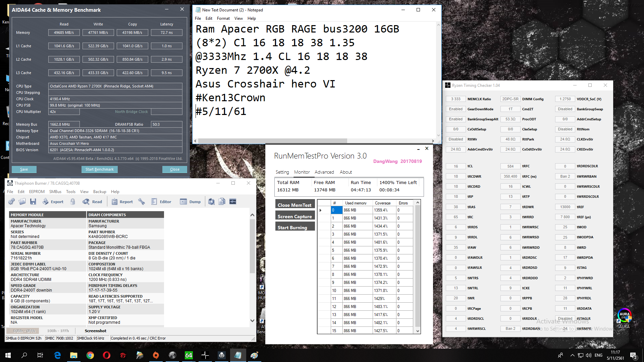Viewport: 644px width, 362px height.
Task: Click the Memory Latency value 72.7 ns in AIDA64
Action: coord(167,33)
